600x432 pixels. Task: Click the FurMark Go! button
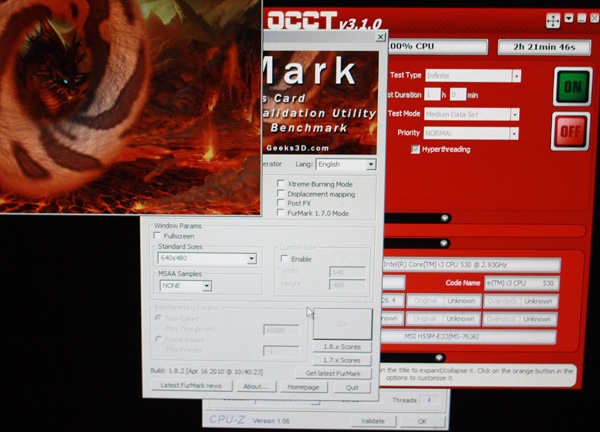pyautogui.click(x=342, y=324)
